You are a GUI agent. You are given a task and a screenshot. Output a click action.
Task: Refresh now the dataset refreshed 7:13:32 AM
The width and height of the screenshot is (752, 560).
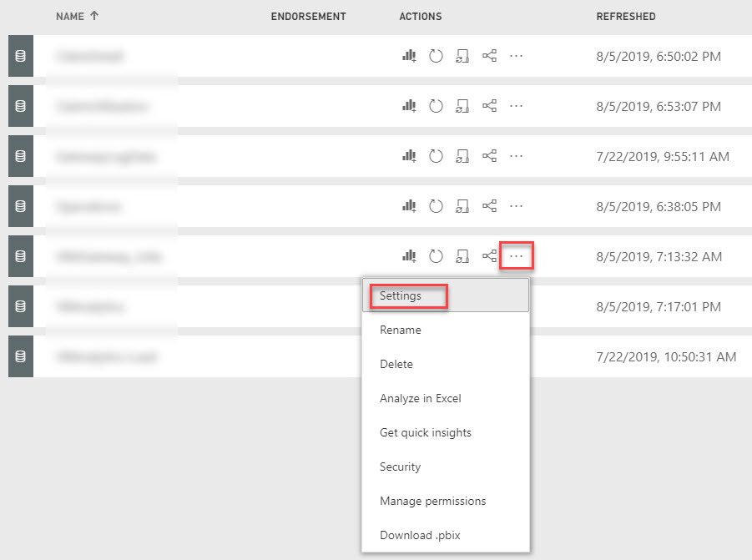click(x=436, y=256)
